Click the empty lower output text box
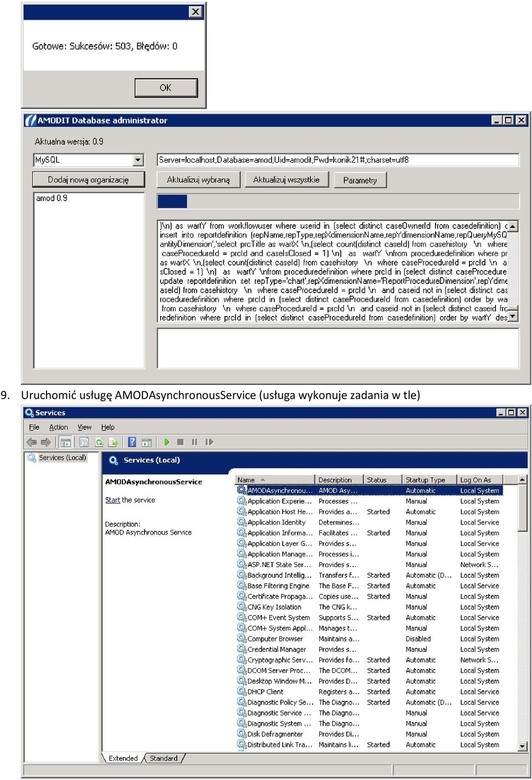 338,348
